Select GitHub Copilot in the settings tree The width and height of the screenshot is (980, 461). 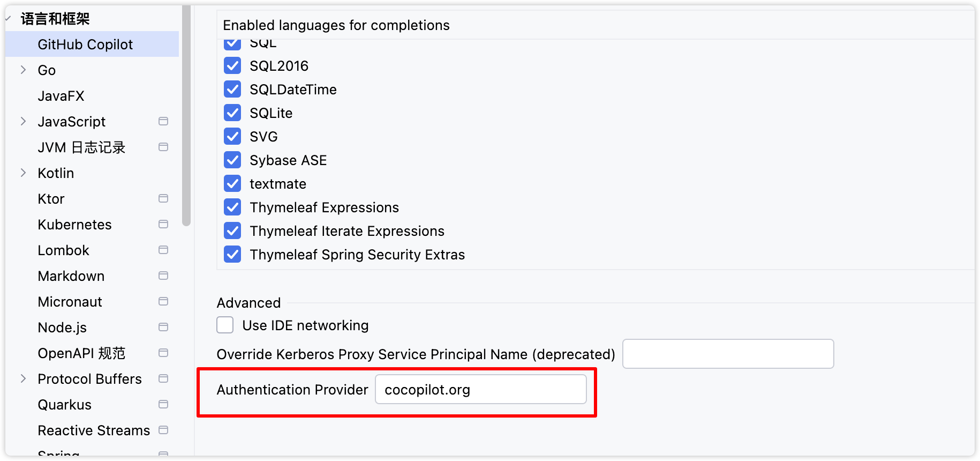tap(92, 44)
